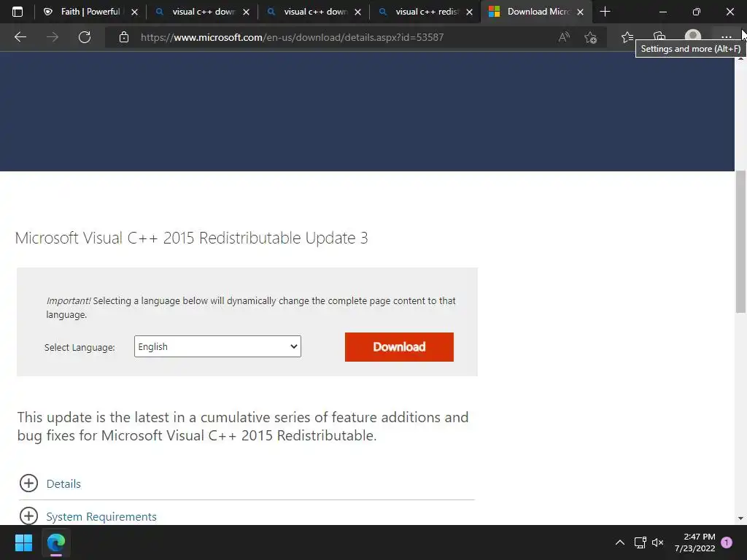Close the Faith | Powerful tab

click(134, 12)
